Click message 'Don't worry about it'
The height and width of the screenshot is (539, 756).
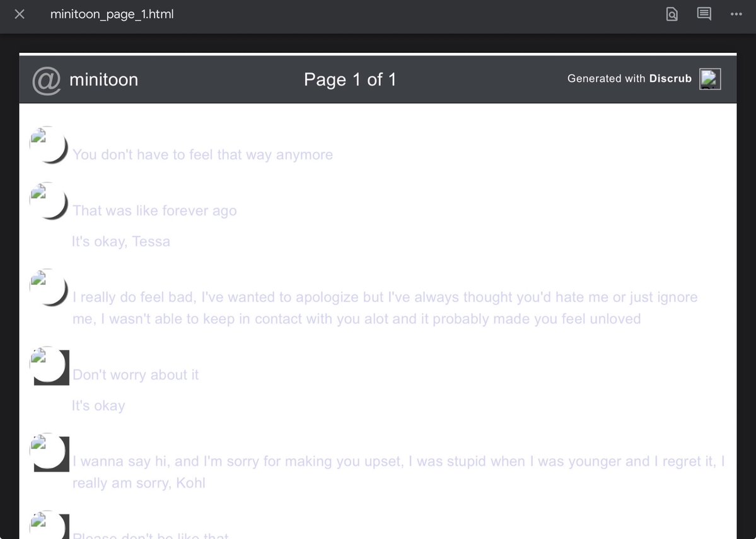pos(136,375)
